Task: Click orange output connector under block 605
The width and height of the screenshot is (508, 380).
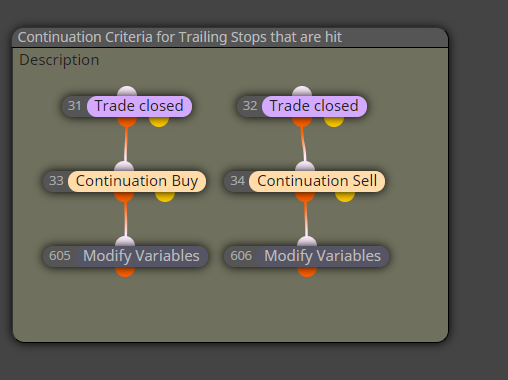Action: pos(125,271)
